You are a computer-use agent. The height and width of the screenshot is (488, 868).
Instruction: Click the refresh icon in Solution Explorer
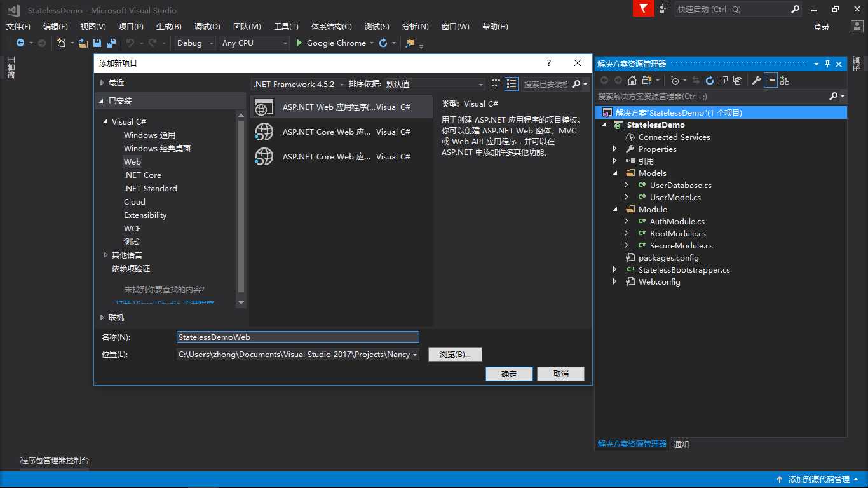pyautogui.click(x=710, y=80)
